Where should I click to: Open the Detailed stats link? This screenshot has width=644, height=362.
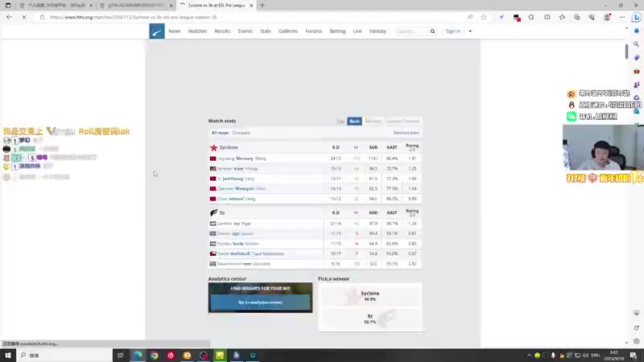click(x=406, y=133)
